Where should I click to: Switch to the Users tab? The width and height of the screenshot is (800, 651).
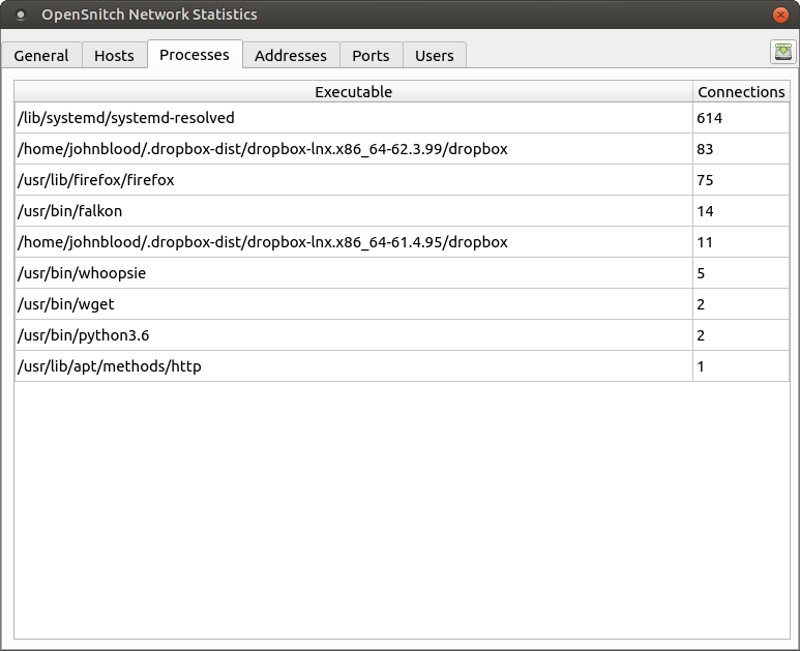[434, 55]
